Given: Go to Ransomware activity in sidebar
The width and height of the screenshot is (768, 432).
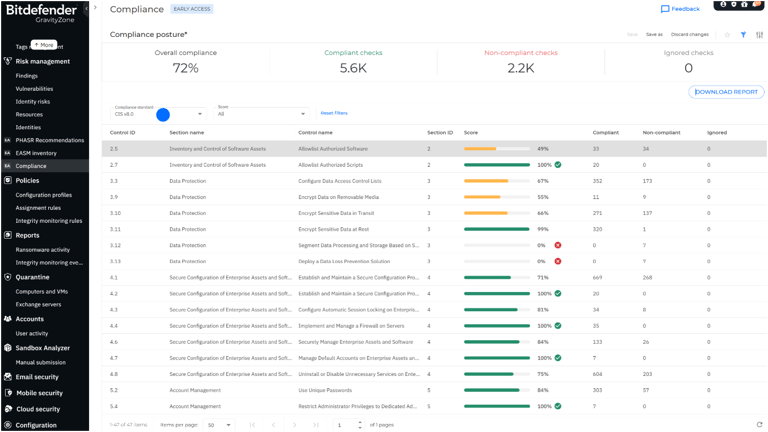Looking at the screenshot, I should coord(43,250).
